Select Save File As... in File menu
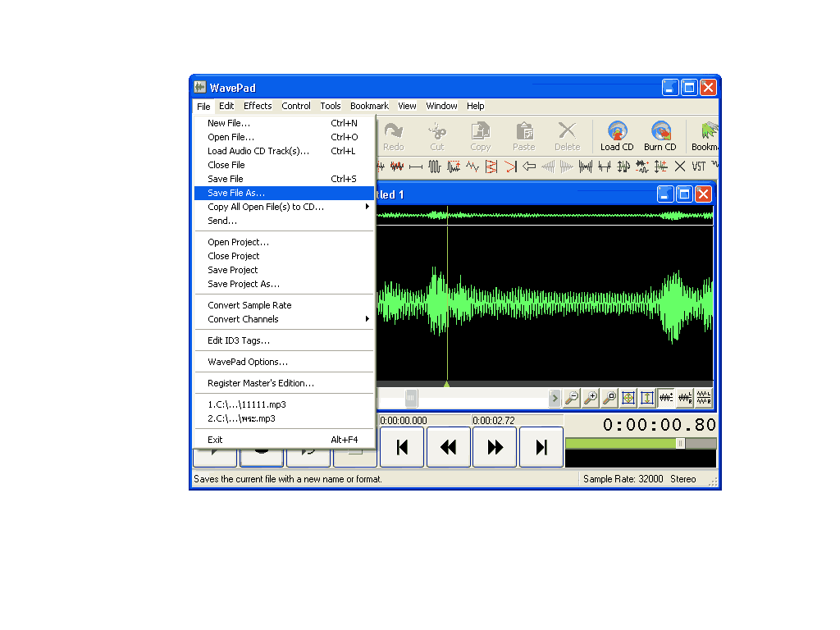 [284, 193]
